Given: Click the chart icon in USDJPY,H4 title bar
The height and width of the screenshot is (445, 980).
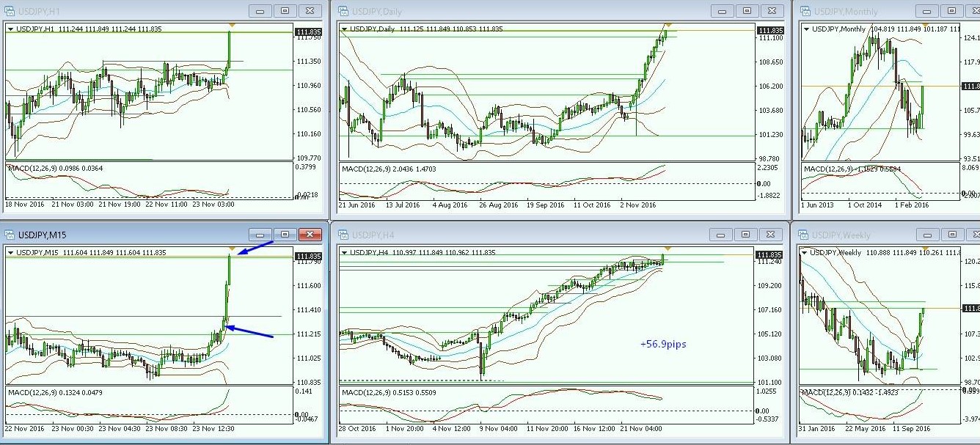Looking at the screenshot, I should 343,235.
